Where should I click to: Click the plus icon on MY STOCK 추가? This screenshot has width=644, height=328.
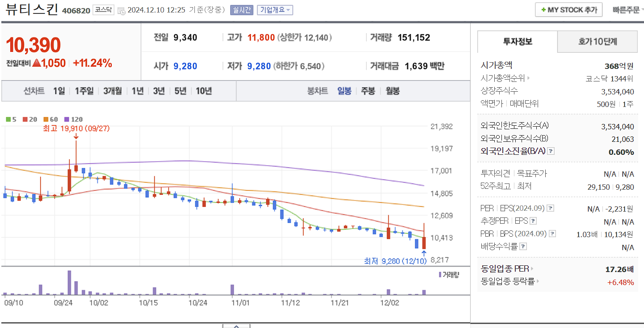coord(543,9)
